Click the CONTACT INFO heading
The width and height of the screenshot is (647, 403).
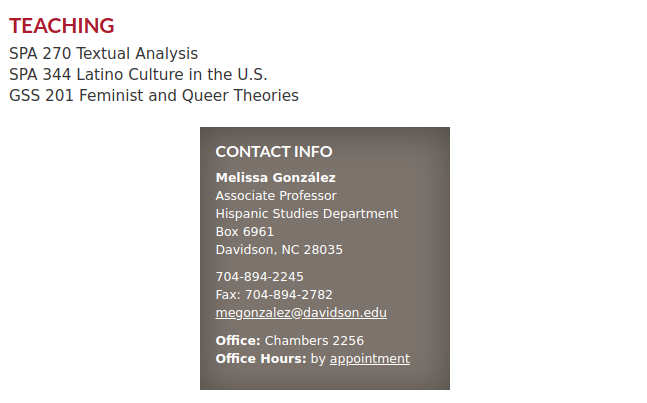274,152
